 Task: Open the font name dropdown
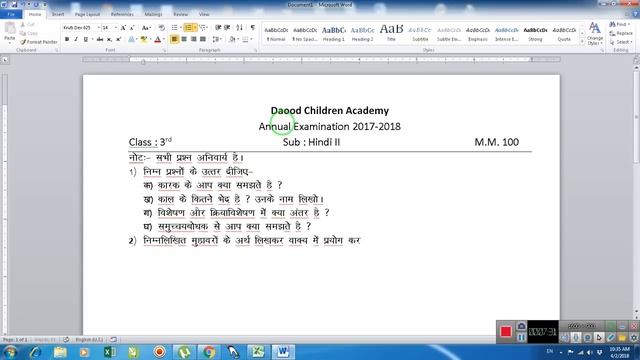click(x=98, y=28)
